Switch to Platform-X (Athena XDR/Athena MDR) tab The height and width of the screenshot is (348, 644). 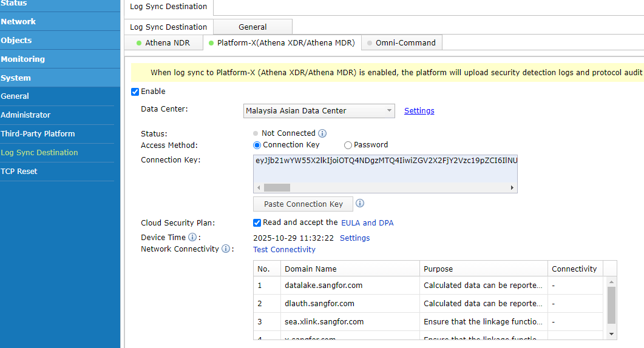pyautogui.click(x=282, y=42)
